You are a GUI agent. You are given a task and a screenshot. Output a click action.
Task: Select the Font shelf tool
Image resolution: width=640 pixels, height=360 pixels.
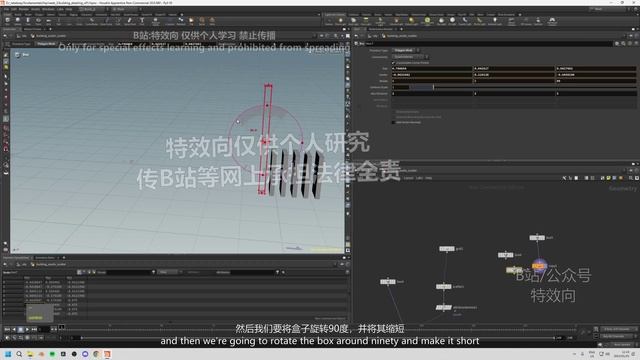coord(142,21)
